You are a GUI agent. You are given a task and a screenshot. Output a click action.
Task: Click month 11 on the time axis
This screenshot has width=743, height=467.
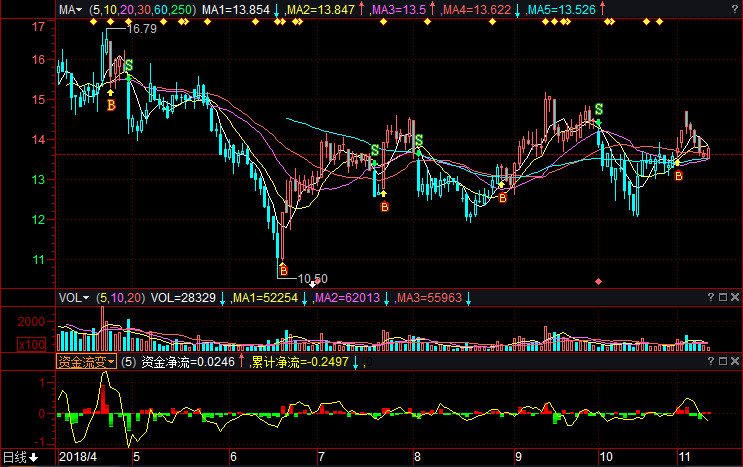(x=684, y=457)
